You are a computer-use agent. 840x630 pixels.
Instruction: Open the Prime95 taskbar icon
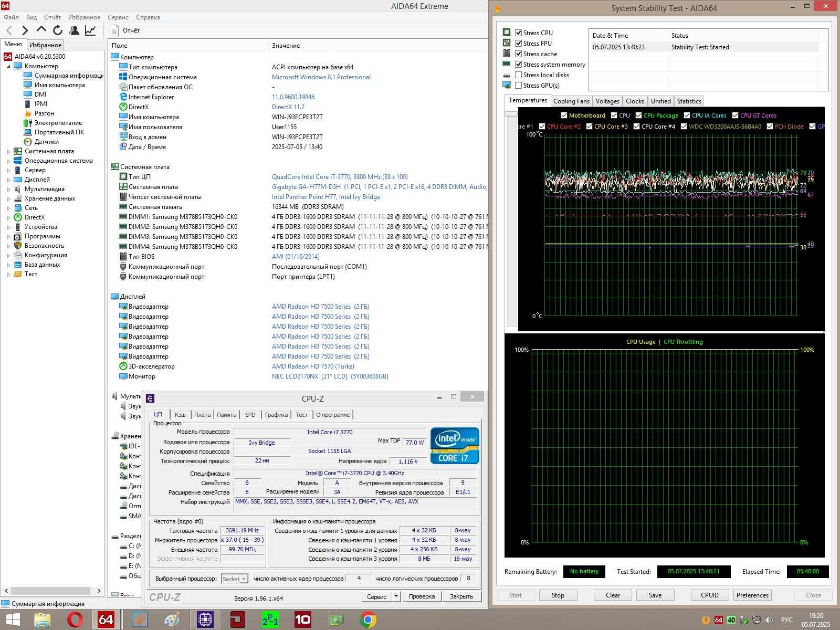tap(270, 619)
